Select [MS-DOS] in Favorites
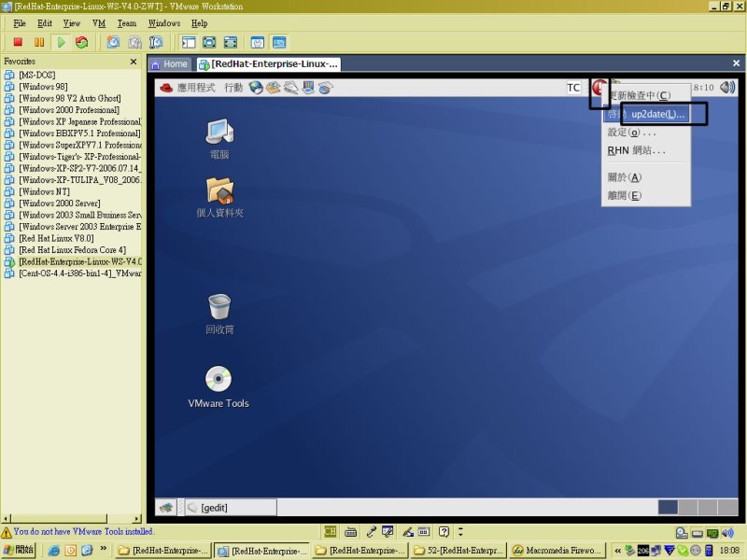Screen dimensions: 747x560 [x=36, y=75]
